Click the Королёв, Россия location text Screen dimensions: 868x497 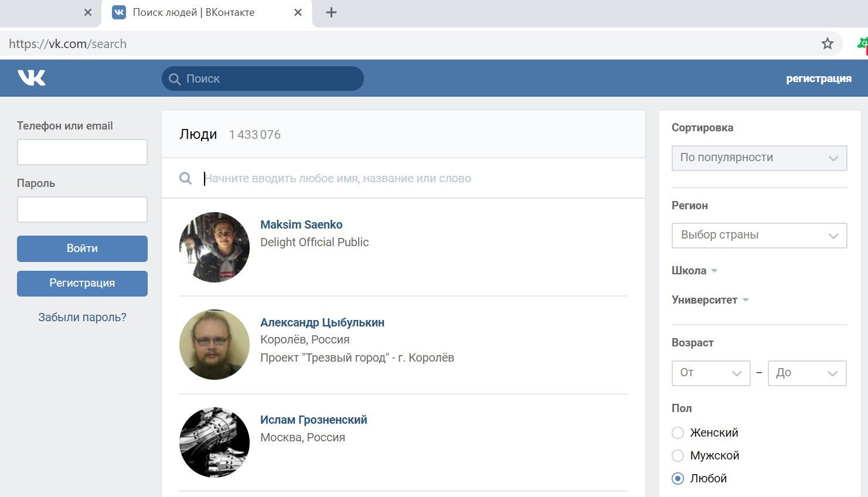(x=305, y=339)
